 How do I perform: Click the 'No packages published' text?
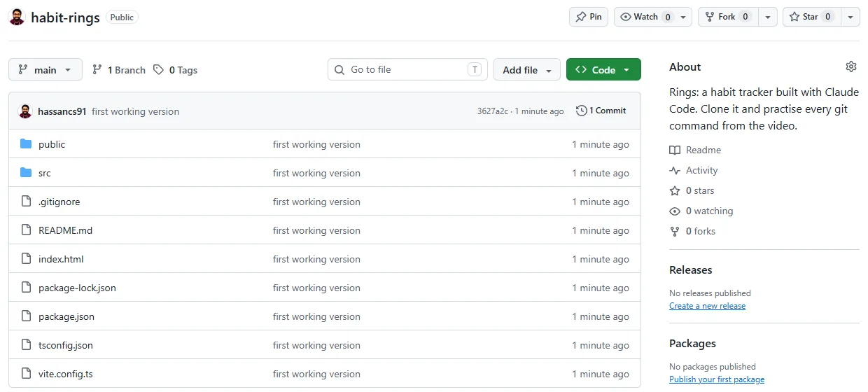[713, 367]
